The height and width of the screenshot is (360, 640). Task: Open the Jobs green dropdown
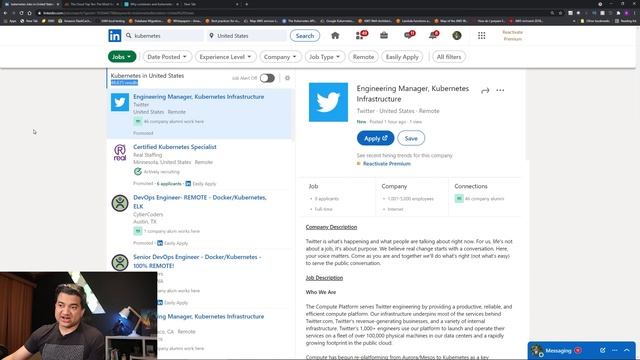pyautogui.click(x=122, y=57)
